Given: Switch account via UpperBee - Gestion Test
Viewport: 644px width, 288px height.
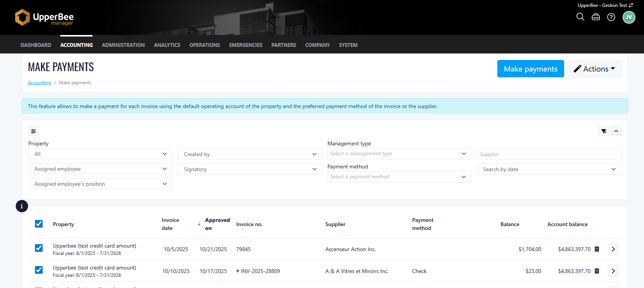Looking at the screenshot, I should coord(605,5).
